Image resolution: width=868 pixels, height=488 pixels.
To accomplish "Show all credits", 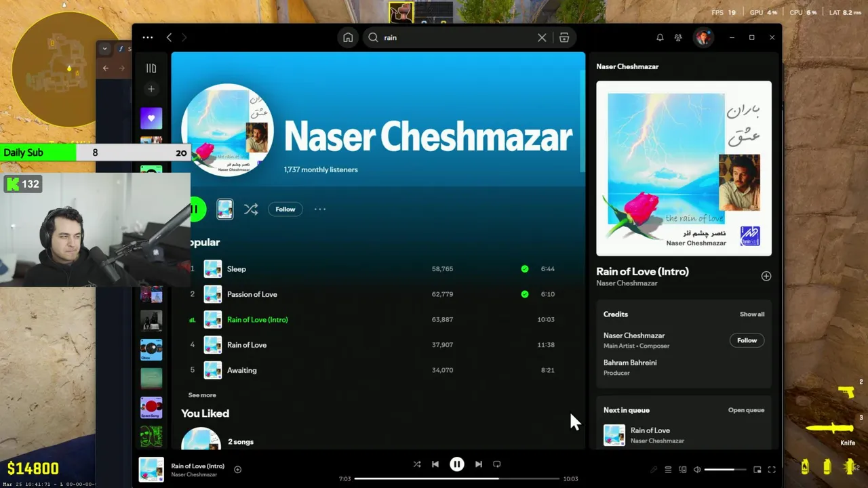I will [752, 314].
